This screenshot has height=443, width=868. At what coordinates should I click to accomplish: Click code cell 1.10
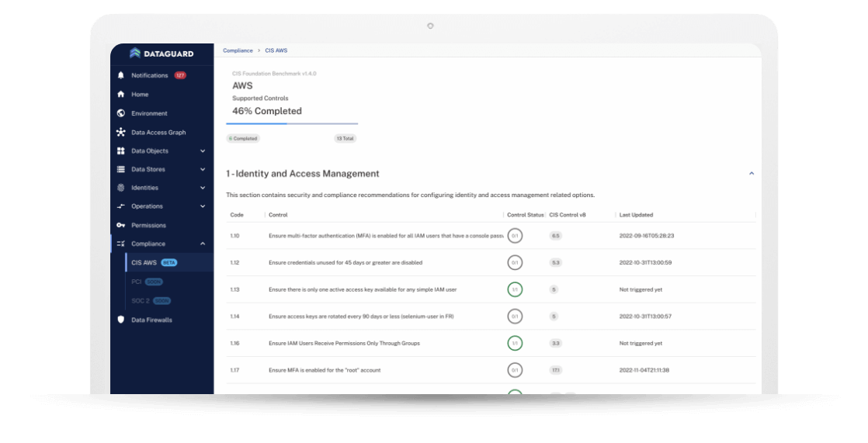[x=234, y=236]
